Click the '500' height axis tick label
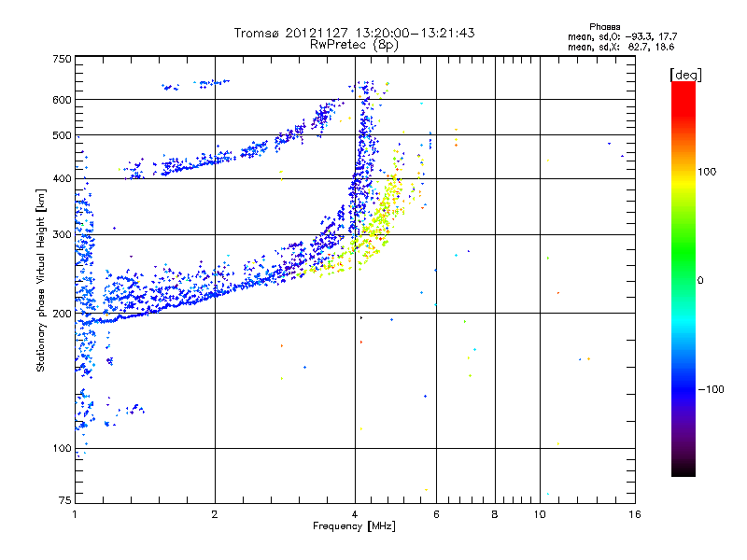This screenshot has width=747, height=560. [62, 135]
